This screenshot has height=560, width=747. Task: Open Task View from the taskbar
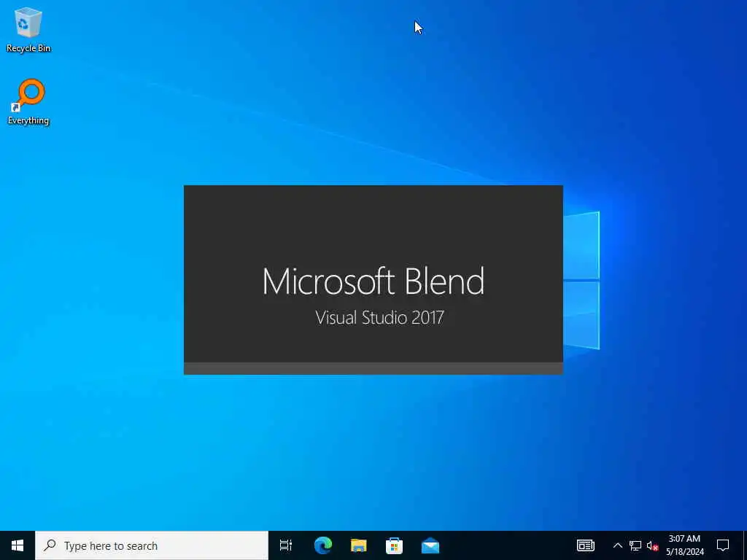pos(286,545)
